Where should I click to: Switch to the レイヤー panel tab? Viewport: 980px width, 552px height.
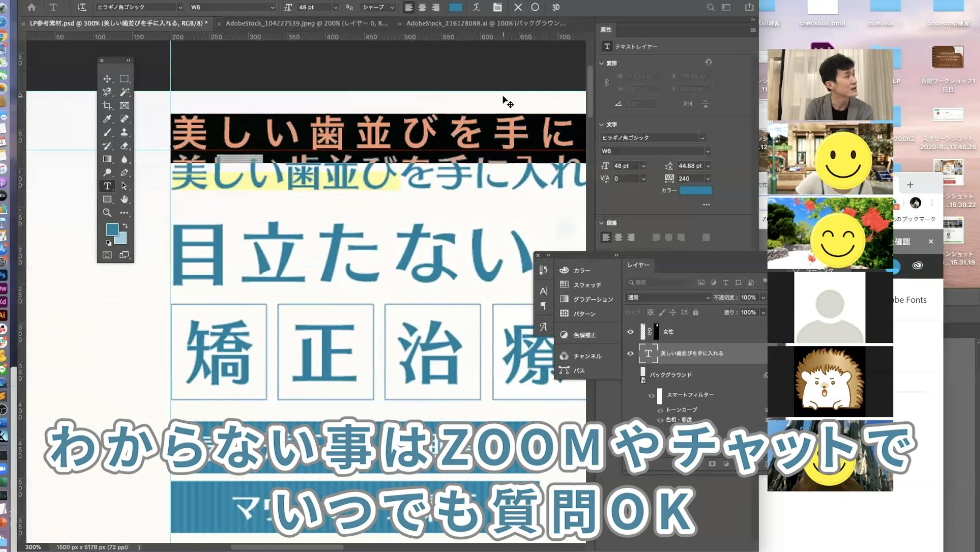point(639,265)
